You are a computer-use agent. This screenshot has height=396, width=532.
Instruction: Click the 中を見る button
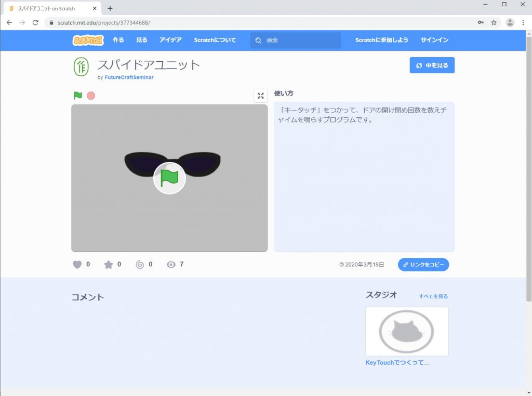tap(432, 65)
